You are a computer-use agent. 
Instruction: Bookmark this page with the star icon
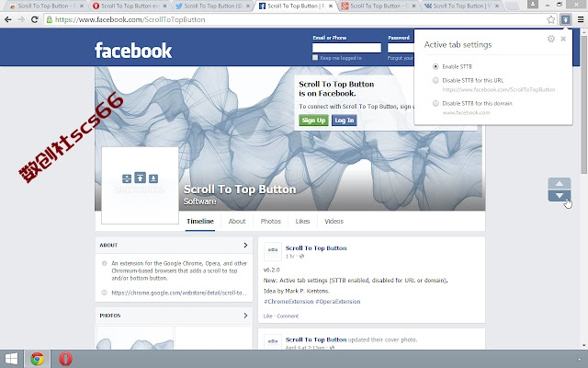[x=550, y=19]
